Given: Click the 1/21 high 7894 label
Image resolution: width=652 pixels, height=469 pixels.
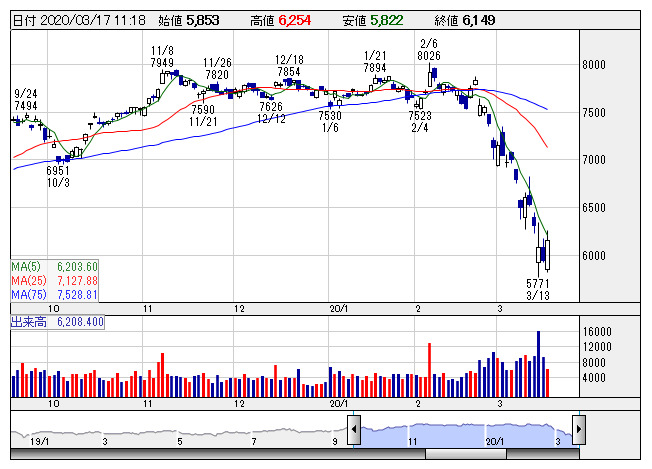Looking at the screenshot, I should tap(375, 61).
